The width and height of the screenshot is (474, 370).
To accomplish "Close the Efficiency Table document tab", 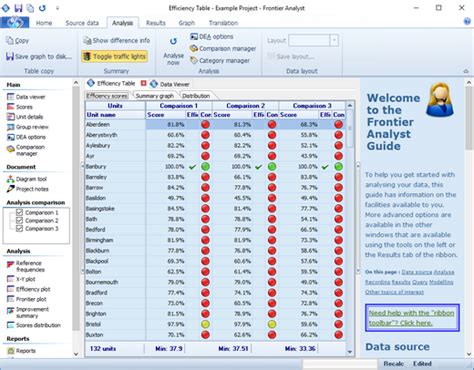I will pyautogui.click(x=143, y=83).
